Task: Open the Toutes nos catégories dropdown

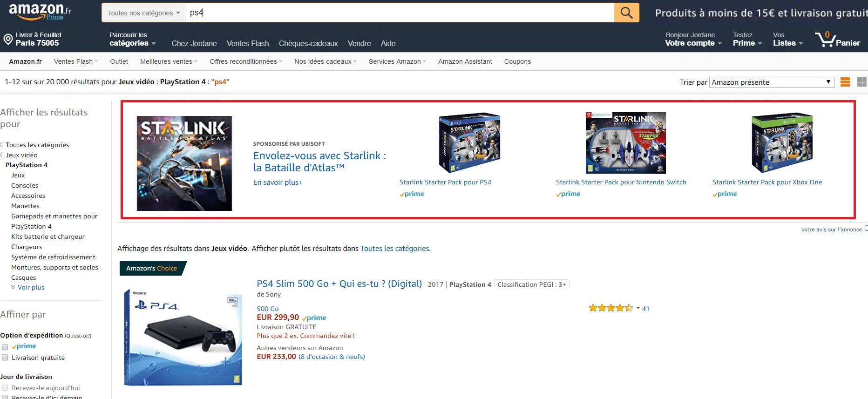Action: click(x=142, y=13)
